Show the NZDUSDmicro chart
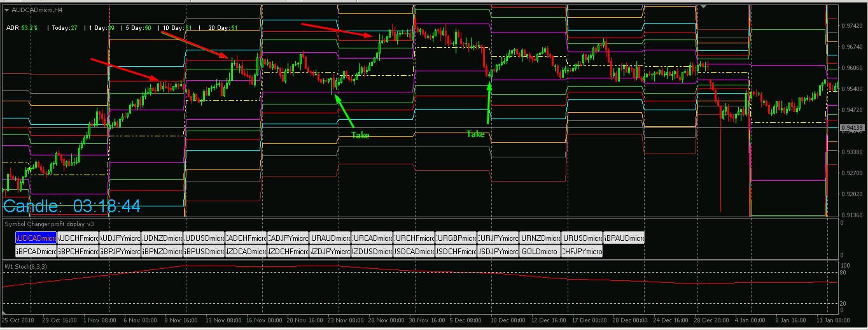 click(x=372, y=252)
